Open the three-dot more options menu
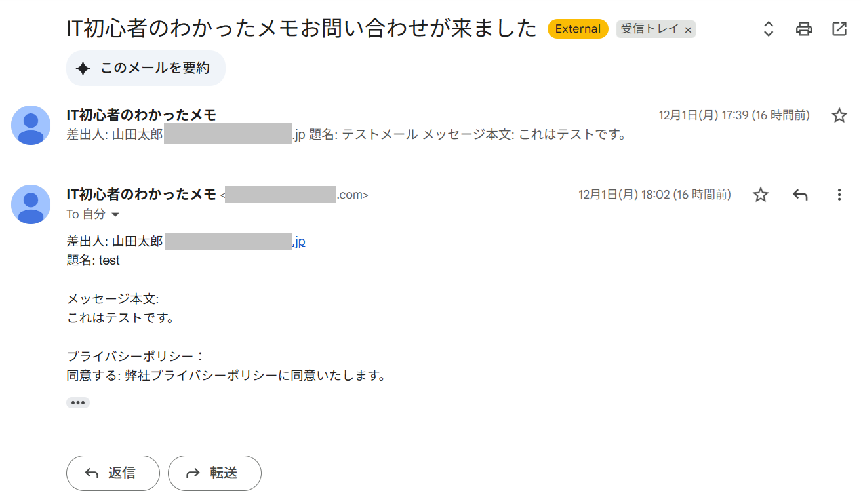The width and height of the screenshot is (861, 504). click(x=839, y=195)
